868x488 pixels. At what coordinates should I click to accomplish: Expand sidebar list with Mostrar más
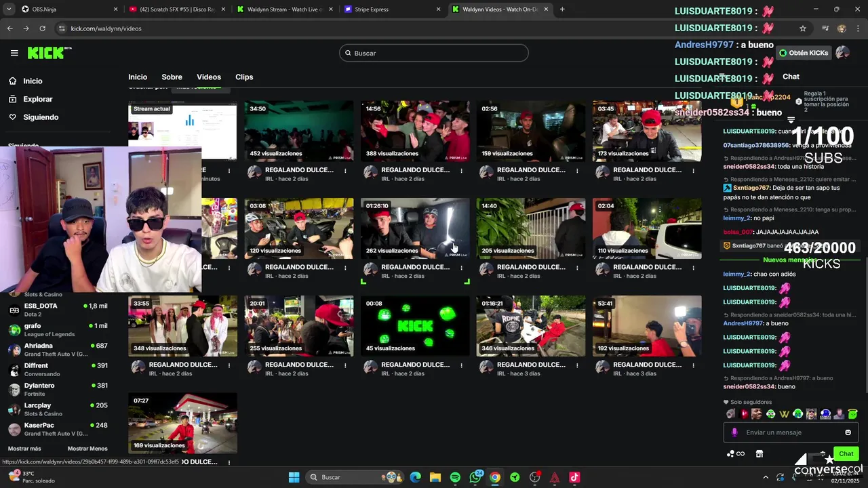coord(24,449)
